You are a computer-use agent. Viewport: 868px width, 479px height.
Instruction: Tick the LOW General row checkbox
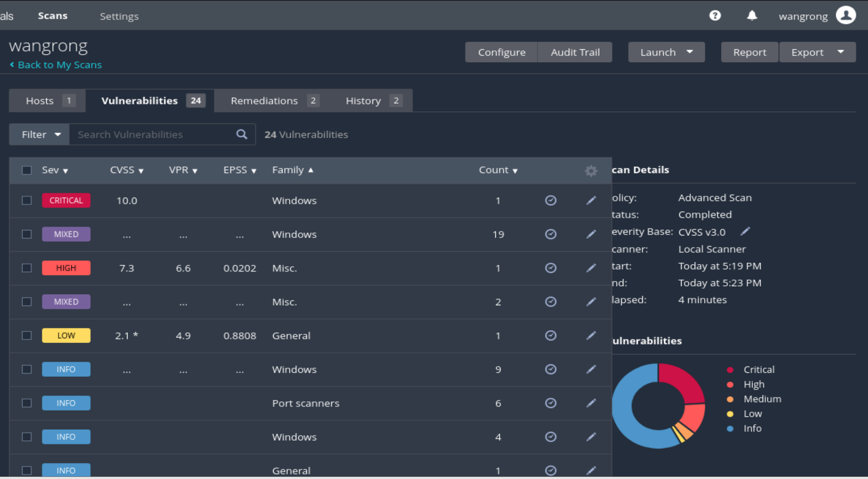tap(27, 335)
